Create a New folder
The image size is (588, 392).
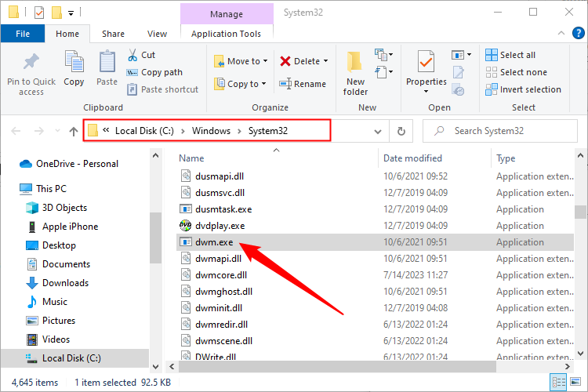355,74
